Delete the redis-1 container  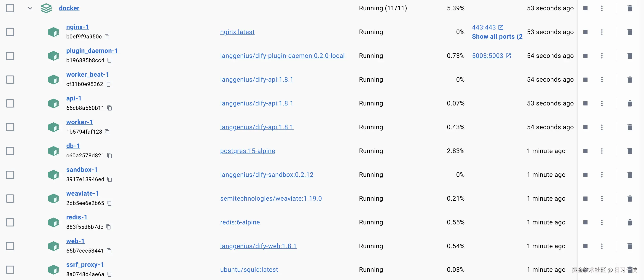pos(630,222)
